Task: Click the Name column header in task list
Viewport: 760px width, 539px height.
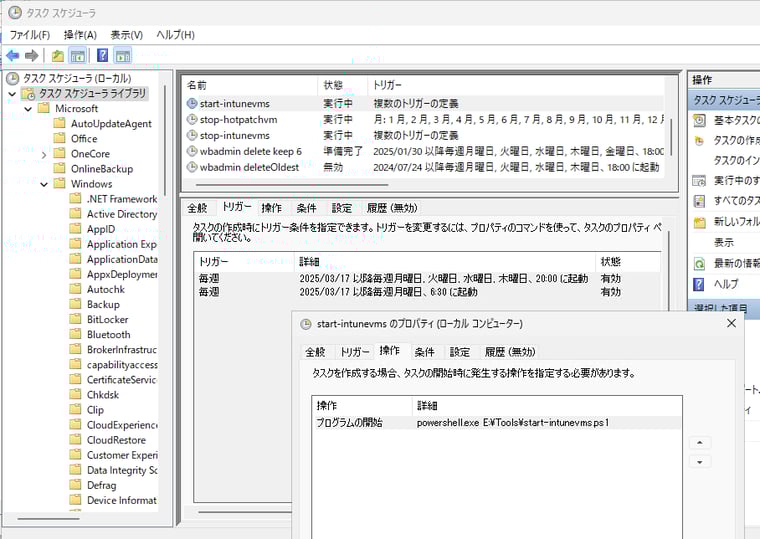Action: [251, 85]
